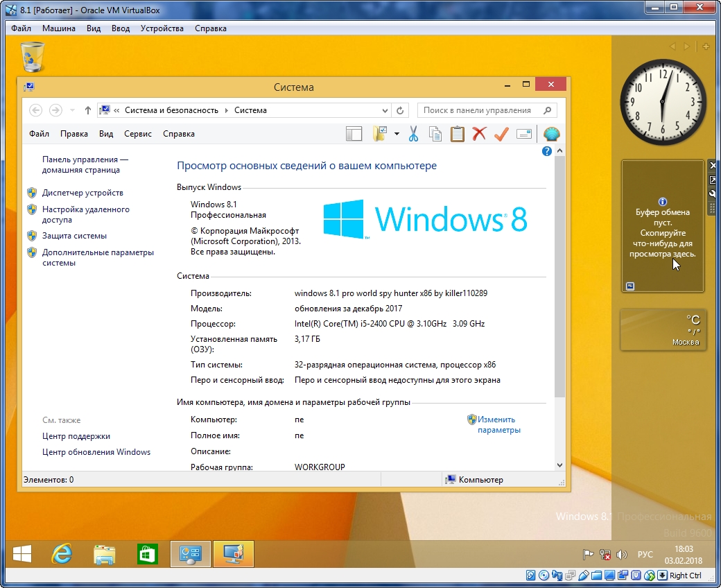Screen dimensions: 721x588
Task: Open Classic Shell settings shell icon
Action: [x=551, y=134]
